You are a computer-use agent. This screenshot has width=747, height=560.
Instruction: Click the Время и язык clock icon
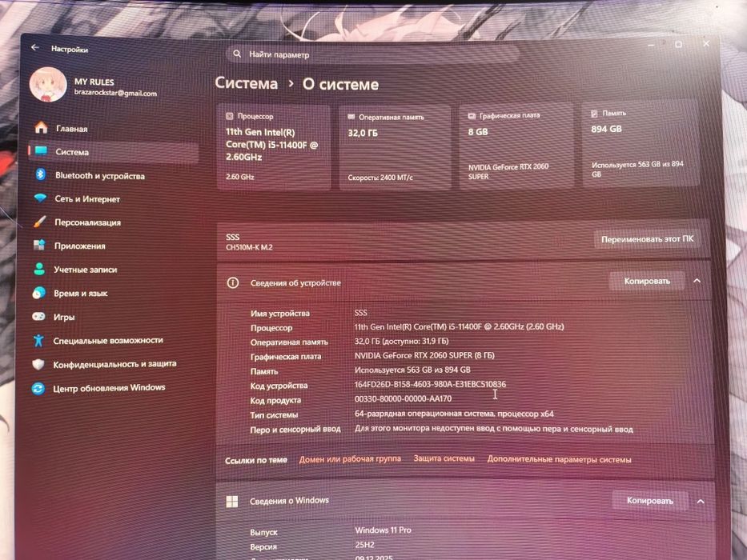pos(38,292)
